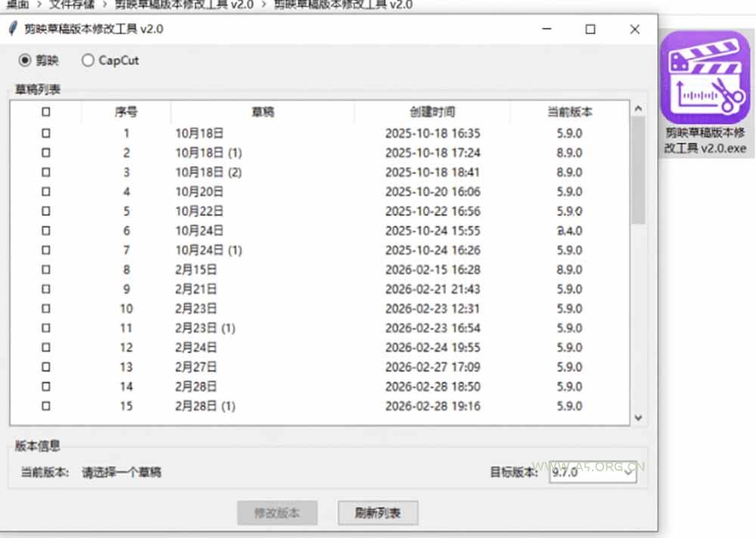Select draft name 2月23日 (1)
This screenshot has width=756, height=538.
point(206,328)
